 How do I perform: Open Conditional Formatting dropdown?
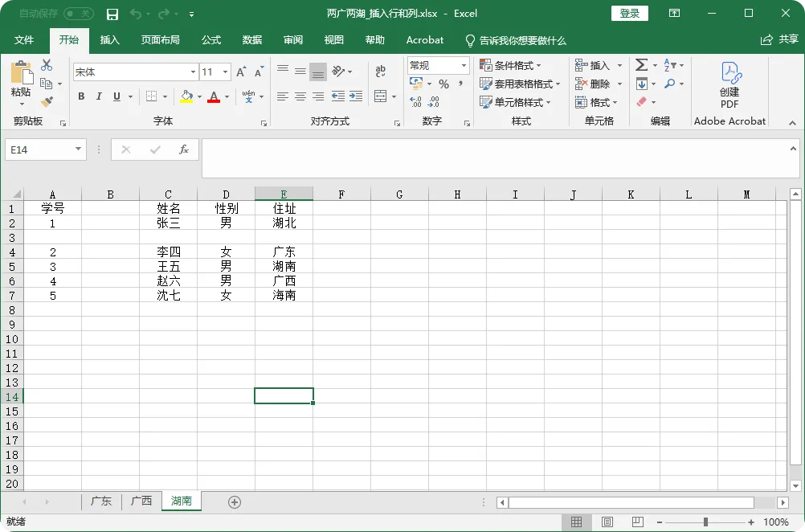coord(510,65)
